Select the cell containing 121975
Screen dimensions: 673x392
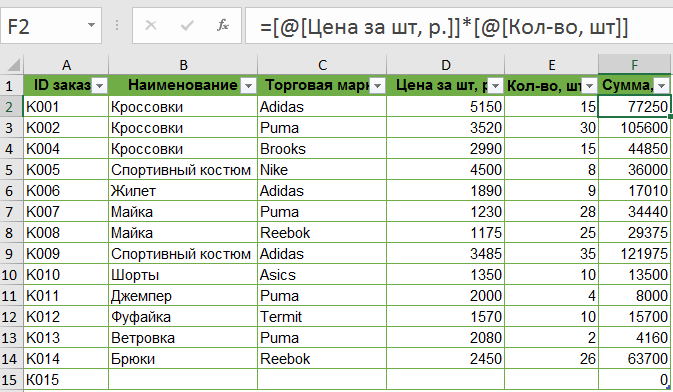[634, 254]
